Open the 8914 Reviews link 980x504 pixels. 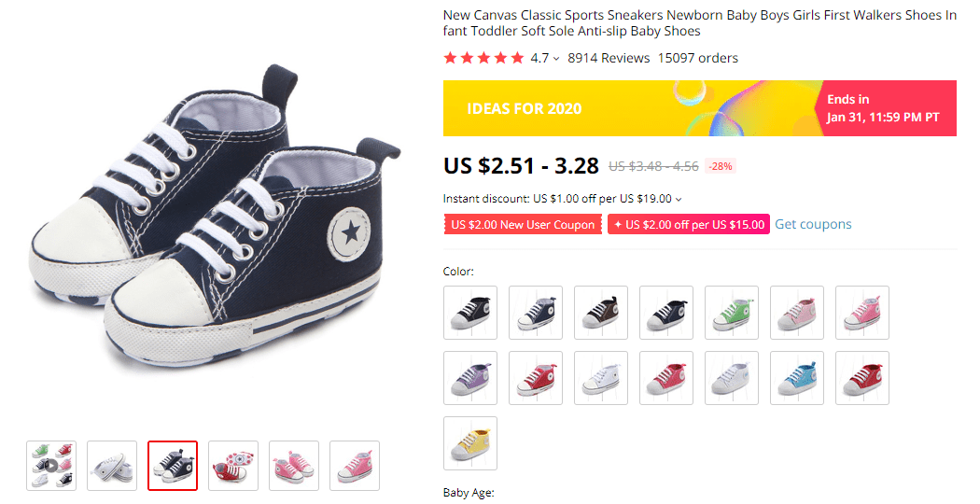coord(609,58)
